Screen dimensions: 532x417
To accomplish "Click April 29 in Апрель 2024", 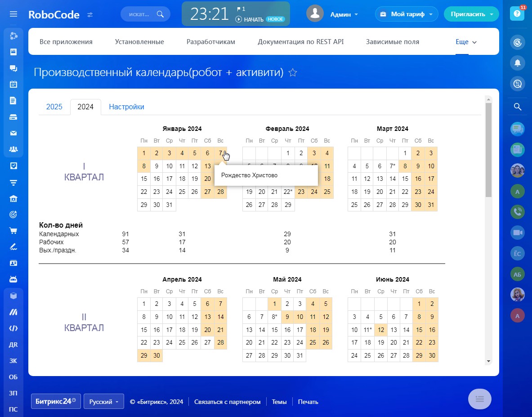I will (144, 355).
